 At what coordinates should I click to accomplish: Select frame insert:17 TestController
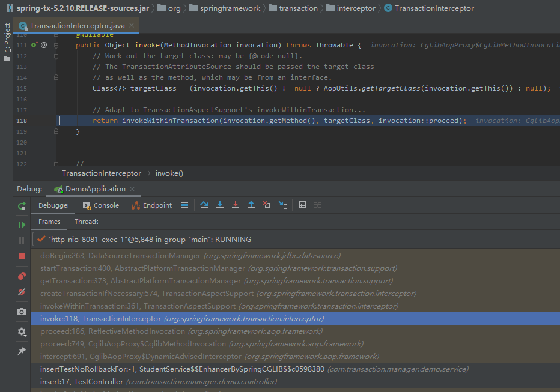296,382
